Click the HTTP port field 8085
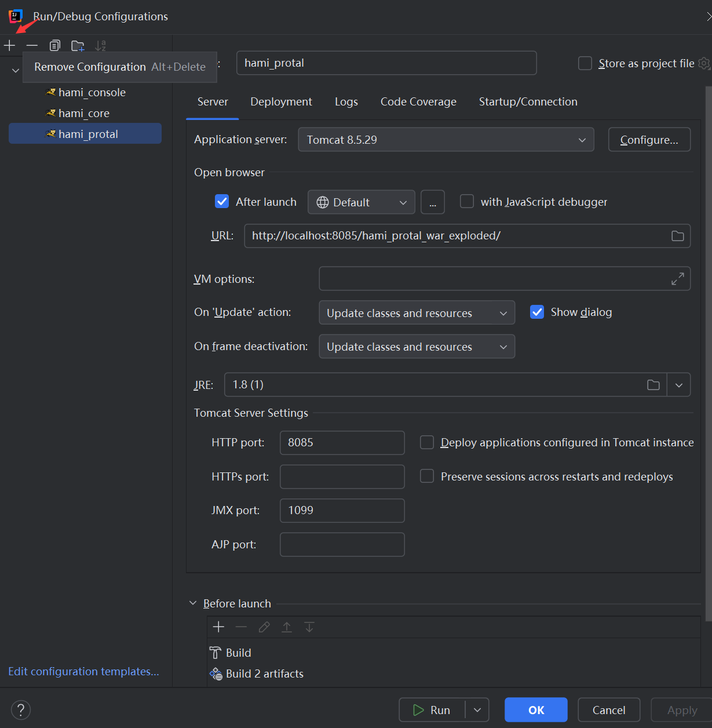Viewport: 712px width, 728px height. coord(342,443)
